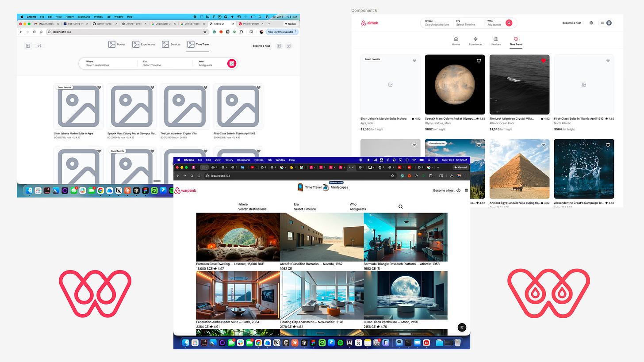This screenshot has width=644, height=362.
Task: Open Era Select Timeline on warpbnb page
Action: pyautogui.click(x=305, y=207)
